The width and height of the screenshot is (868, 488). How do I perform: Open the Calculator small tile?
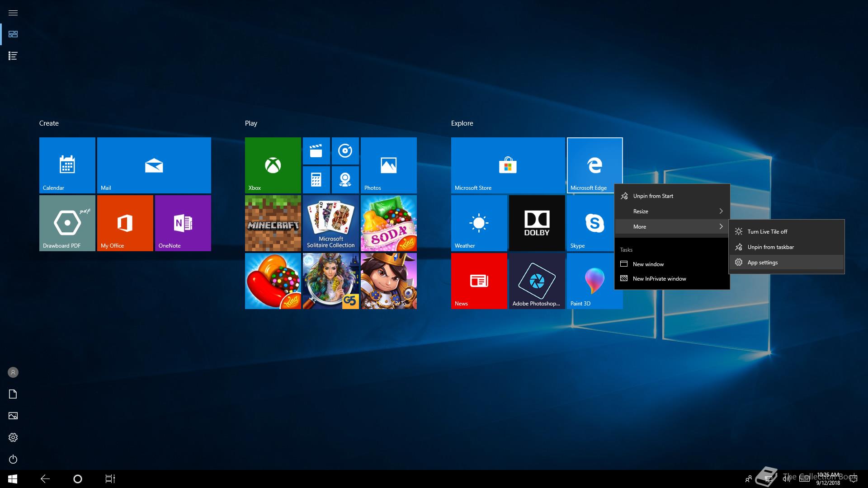click(316, 180)
